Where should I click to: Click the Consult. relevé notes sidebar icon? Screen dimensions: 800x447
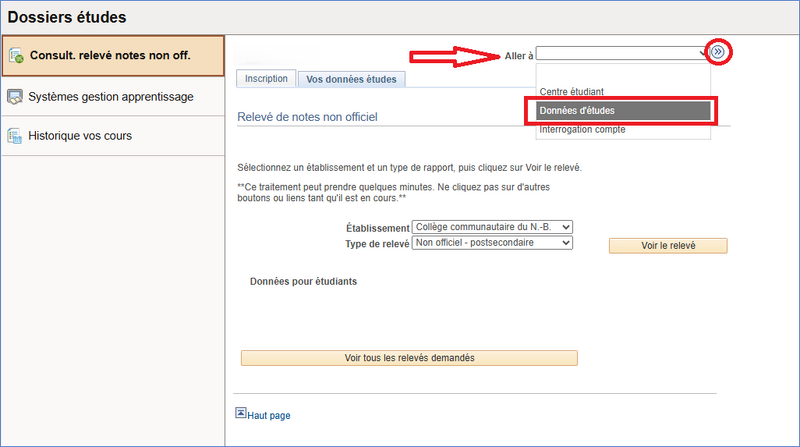[16, 55]
